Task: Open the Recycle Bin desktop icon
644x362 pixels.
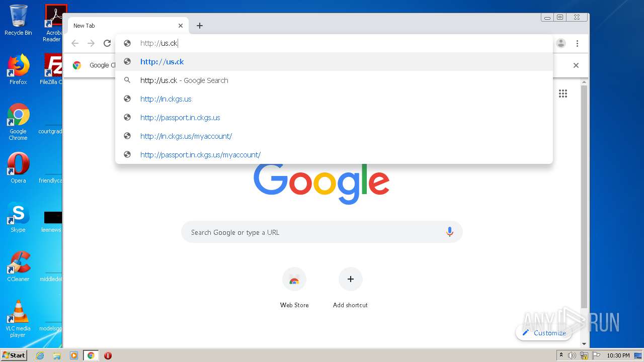Action: pyautogui.click(x=18, y=21)
